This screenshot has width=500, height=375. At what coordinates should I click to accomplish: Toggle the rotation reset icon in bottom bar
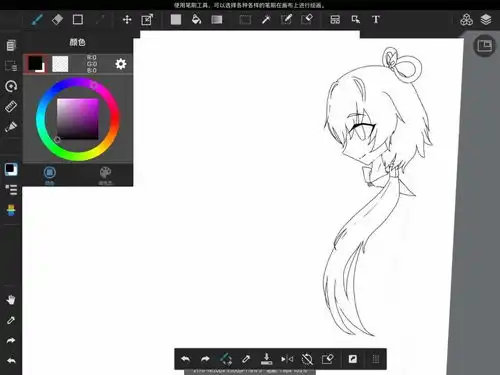coord(307,359)
